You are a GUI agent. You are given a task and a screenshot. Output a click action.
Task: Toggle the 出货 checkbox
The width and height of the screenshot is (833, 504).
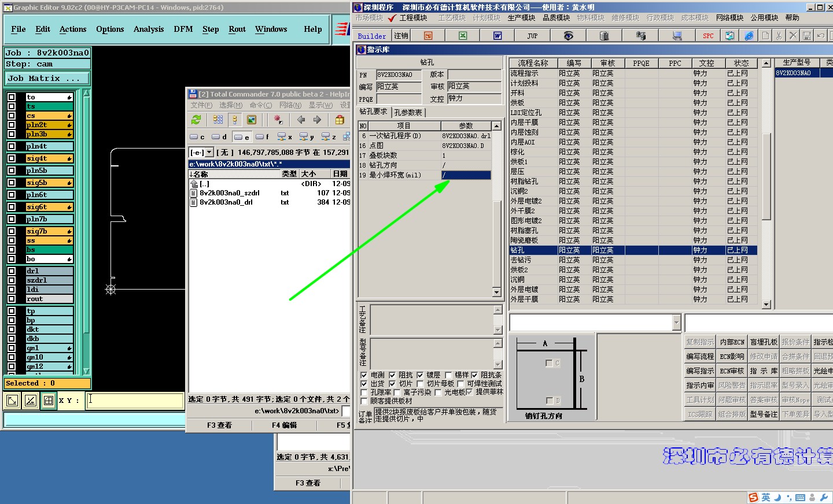(x=364, y=384)
